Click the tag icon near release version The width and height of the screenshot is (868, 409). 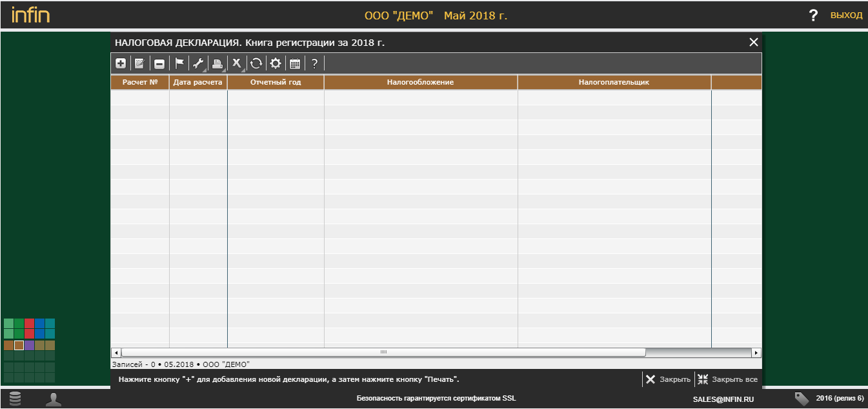(x=801, y=398)
